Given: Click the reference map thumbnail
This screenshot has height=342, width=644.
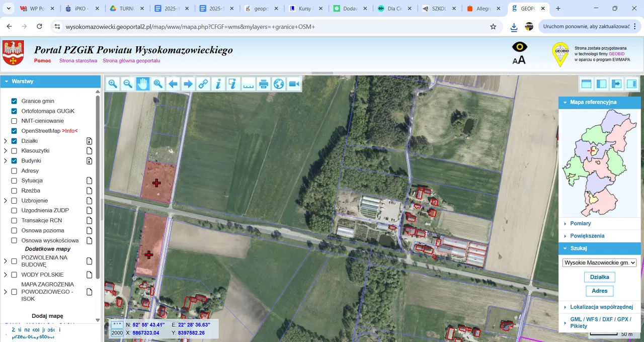Looking at the screenshot, I should [x=599, y=162].
